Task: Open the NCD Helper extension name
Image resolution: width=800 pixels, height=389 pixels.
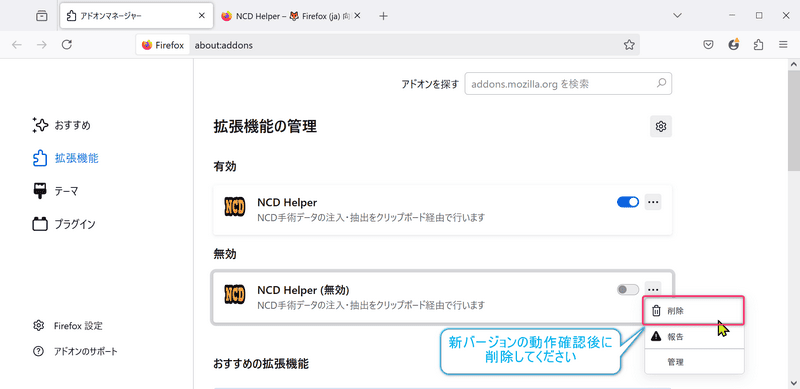Action: pyautogui.click(x=287, y=202)
